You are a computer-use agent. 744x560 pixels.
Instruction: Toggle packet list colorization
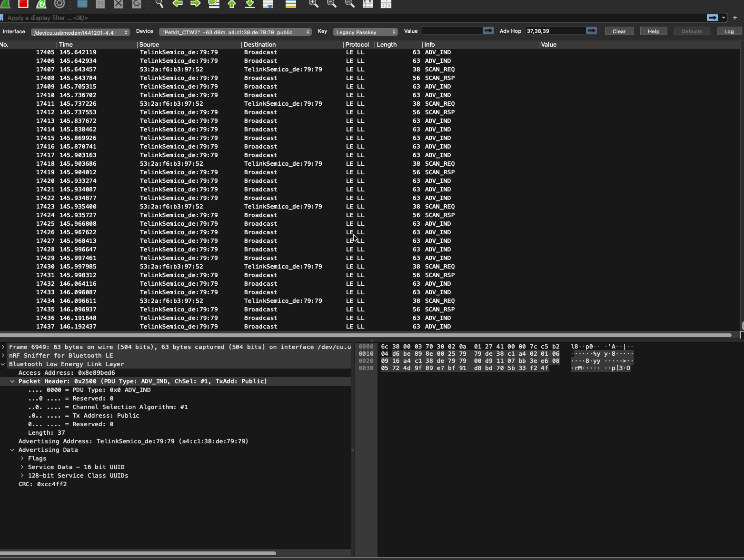coord(290,4)
